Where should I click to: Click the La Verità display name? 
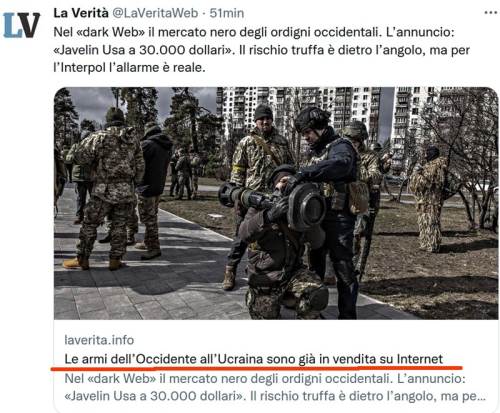point(81,13)
